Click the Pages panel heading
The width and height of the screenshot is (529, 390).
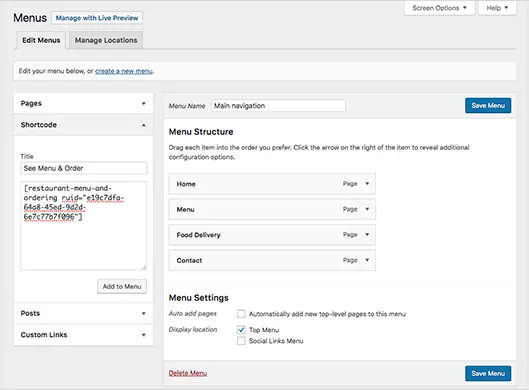coord(31,103)
